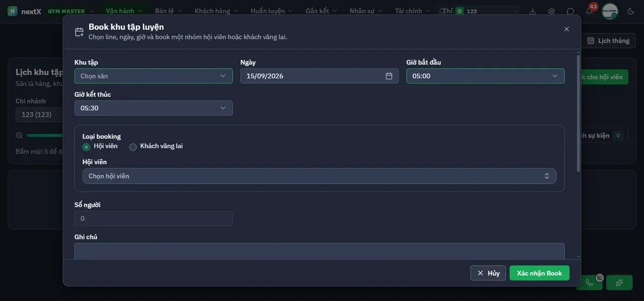Toggle dark mode moon icon

(631, 11)
